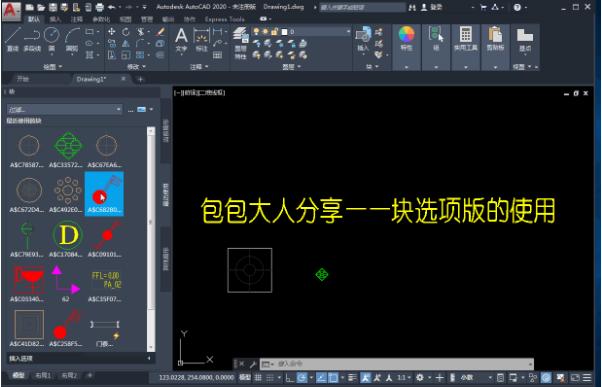The width and height of the screenshot is (602, 387).
Task: Expand the Modify (修改) panel
Action: 136,67
